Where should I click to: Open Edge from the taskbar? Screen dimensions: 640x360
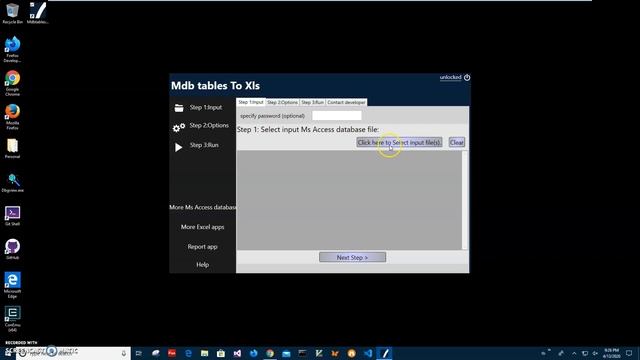(188, 353)
